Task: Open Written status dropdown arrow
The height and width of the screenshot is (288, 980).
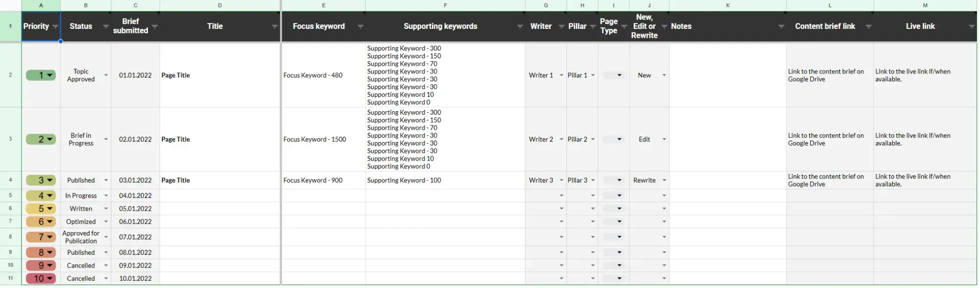Action: click(x=106, y=209)
